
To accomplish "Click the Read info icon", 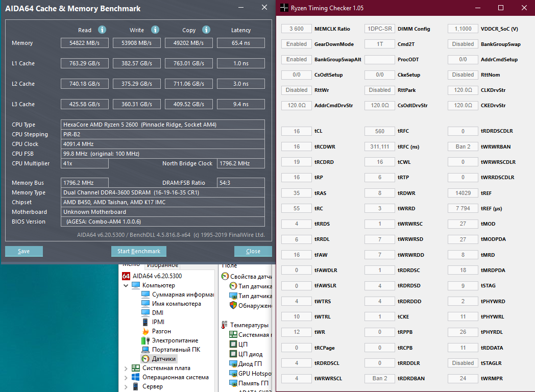I will [102, 30].
